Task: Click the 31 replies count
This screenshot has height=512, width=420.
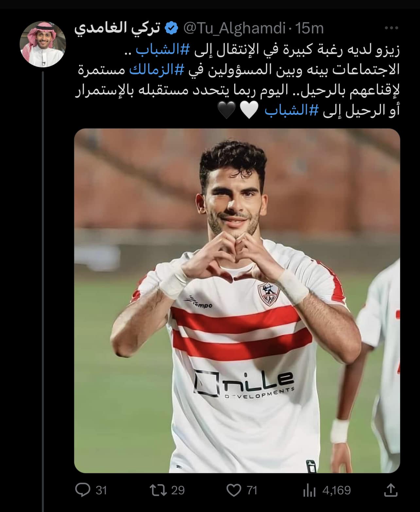Action: tap(101, 490)
